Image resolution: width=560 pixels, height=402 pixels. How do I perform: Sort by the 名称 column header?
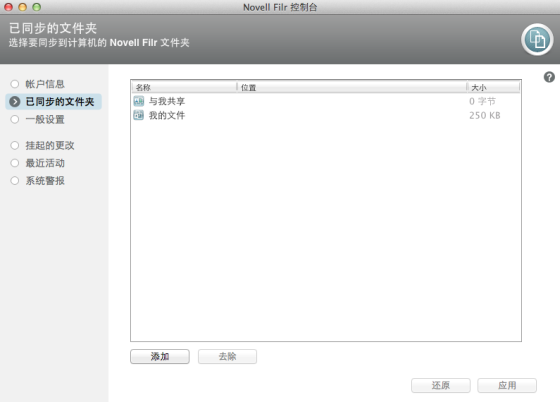pyautogui.click(x=184, y=87)
